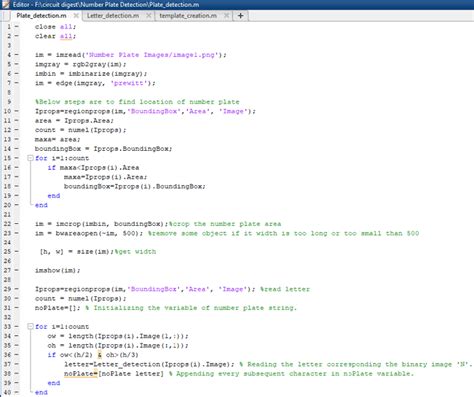Viewport: 474px width, 397px height.
Task: Click 'imgray = rgb2gray(im);' line
Action: click(x=81, y=64)
